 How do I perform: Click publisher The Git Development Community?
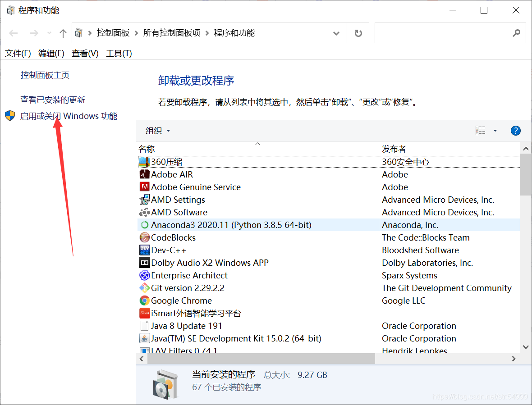click(446, 288)
